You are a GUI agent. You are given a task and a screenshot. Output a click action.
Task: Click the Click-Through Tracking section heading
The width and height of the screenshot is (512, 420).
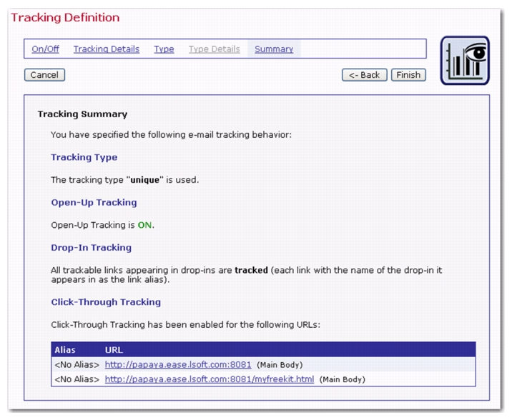point(106,302)
